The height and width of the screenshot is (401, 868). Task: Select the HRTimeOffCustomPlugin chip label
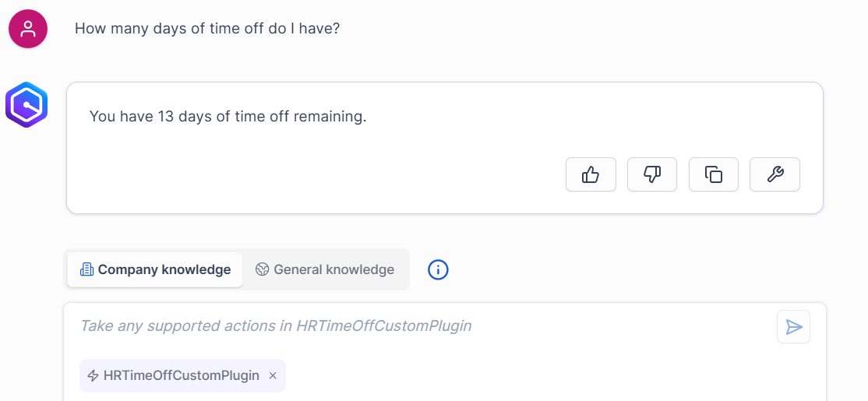[181, 376]
